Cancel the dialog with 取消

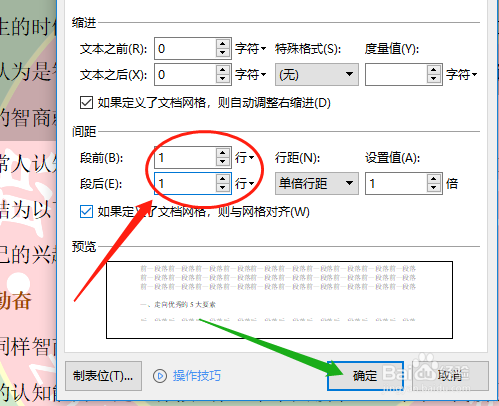point(450,376)
